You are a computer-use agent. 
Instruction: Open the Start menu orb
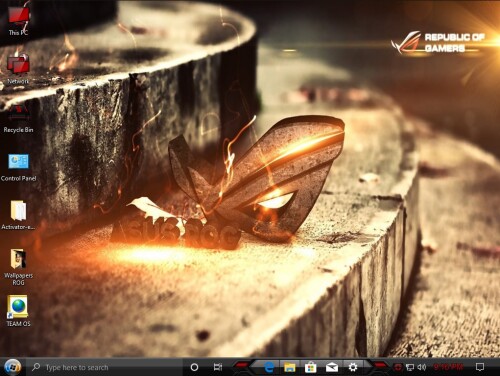(12, 367)
